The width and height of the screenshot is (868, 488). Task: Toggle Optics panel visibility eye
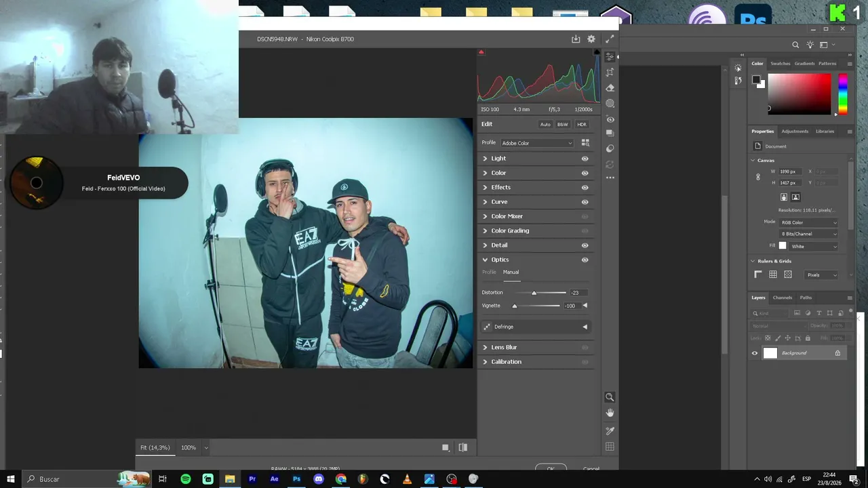[x=585, y=260]
